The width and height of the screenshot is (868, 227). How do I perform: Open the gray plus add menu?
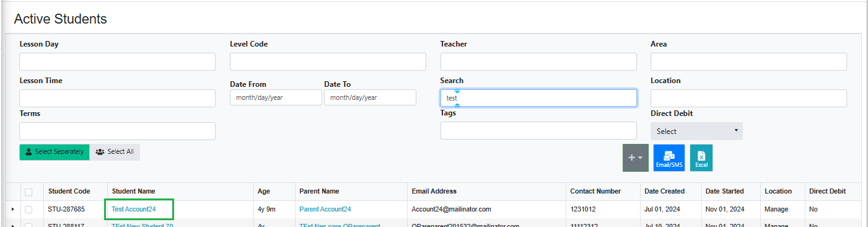pyautogui.click(x=636, y=158)
